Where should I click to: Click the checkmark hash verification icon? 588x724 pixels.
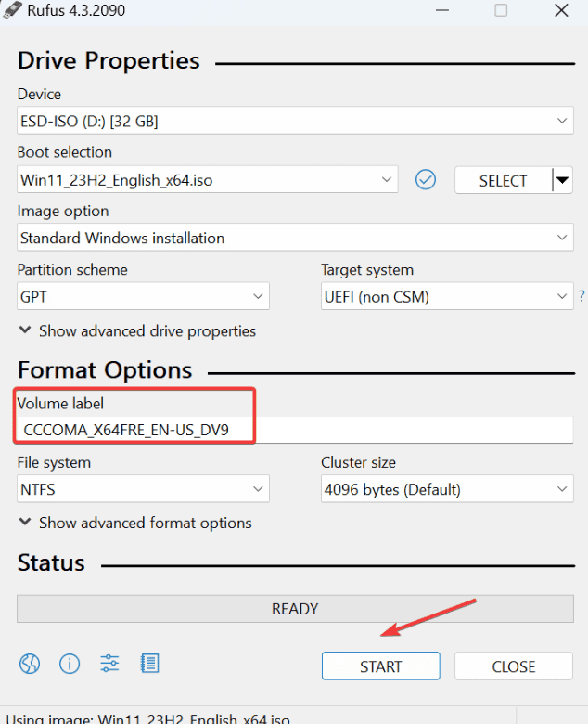426,180
